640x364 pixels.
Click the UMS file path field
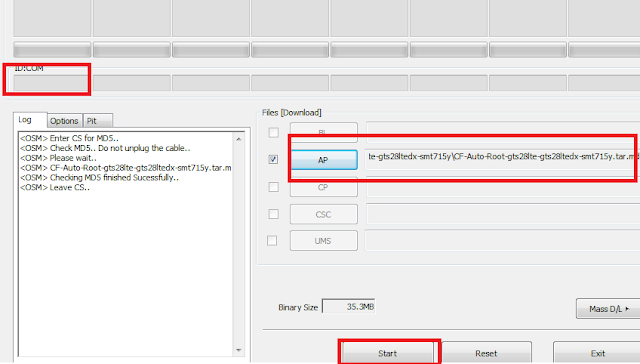(503, 241)
